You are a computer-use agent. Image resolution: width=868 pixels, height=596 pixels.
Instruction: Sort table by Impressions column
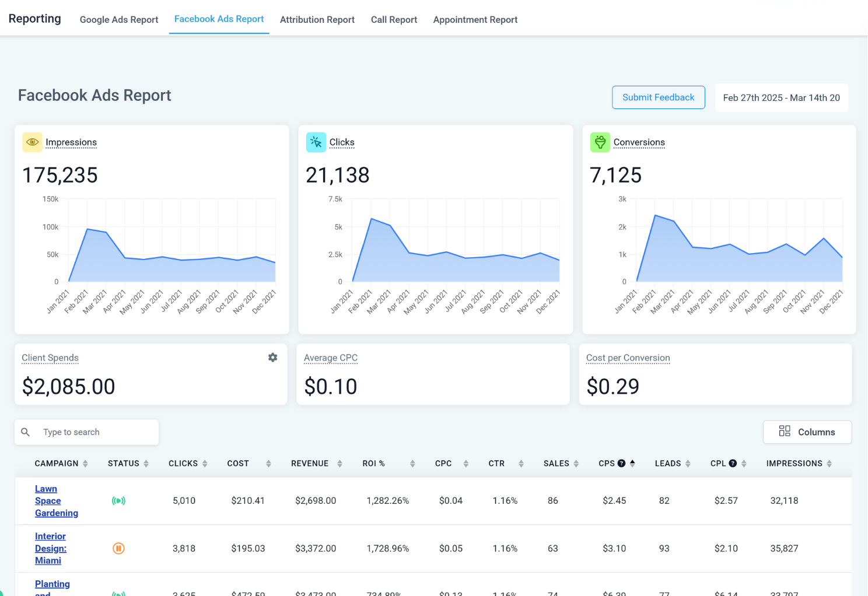(x=829, y=464)
